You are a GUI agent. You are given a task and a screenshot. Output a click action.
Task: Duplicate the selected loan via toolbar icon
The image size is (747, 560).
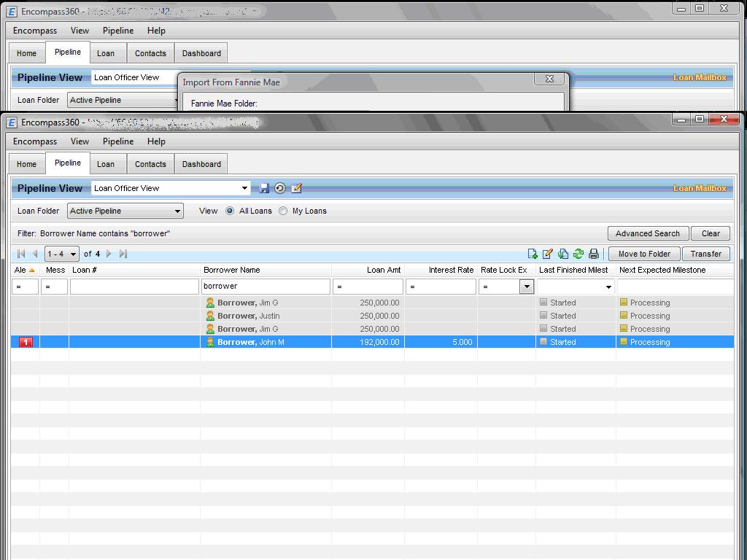point(563,254)
